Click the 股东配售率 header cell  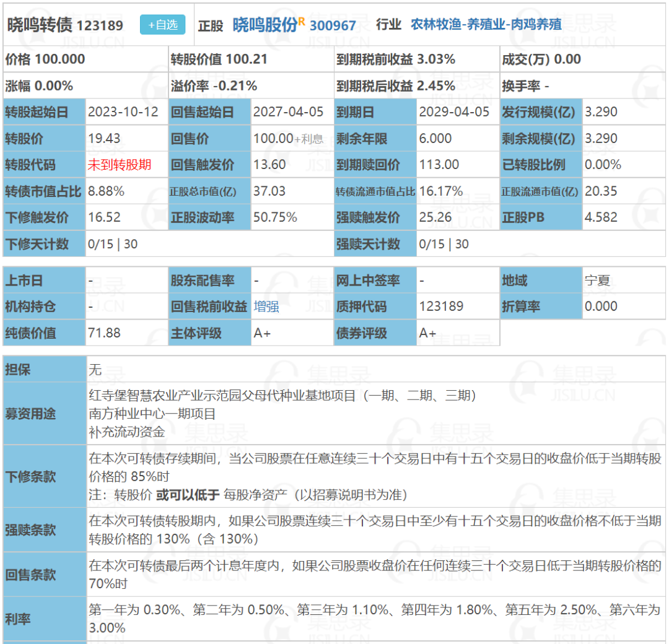(x=210, y=281)
